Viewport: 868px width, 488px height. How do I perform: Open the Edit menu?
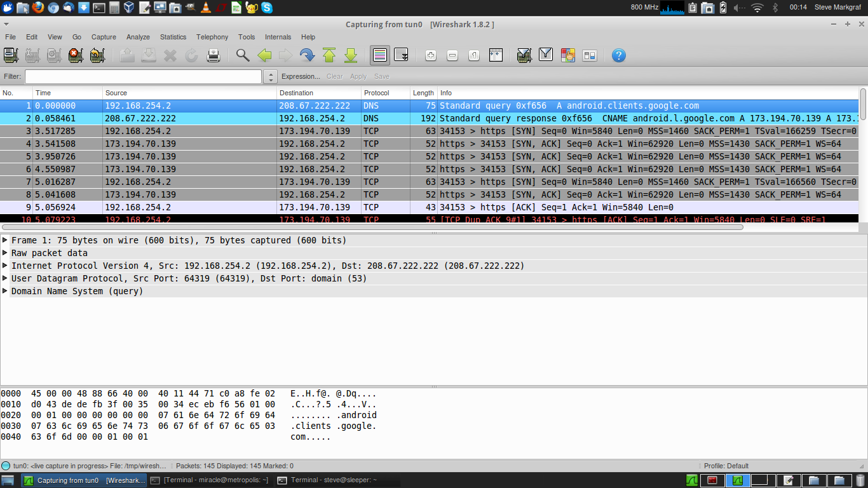pyautogui.click(x=32, y=37)
